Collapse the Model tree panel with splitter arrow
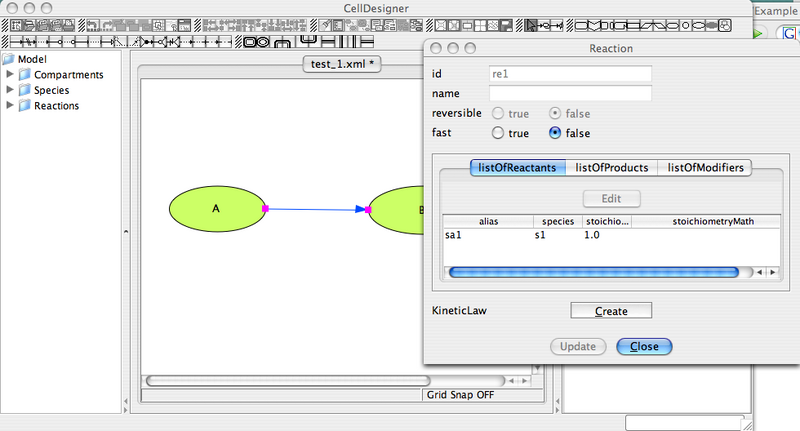The height and width of the screenshot is (431, 800). pyautogui.click(x=126, y=232)
